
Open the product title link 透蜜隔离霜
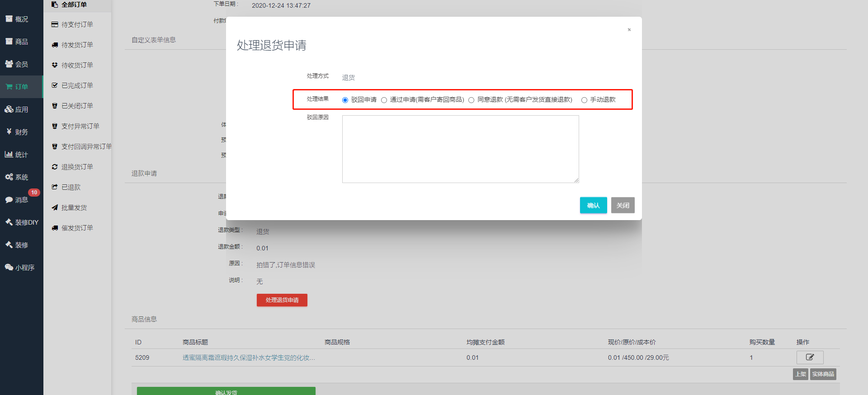(x=249, y=357)
